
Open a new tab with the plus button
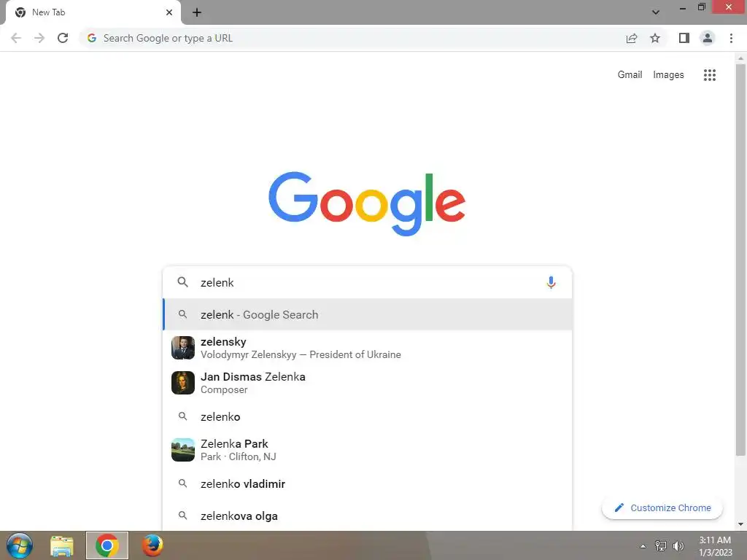[x=197, y=12]
